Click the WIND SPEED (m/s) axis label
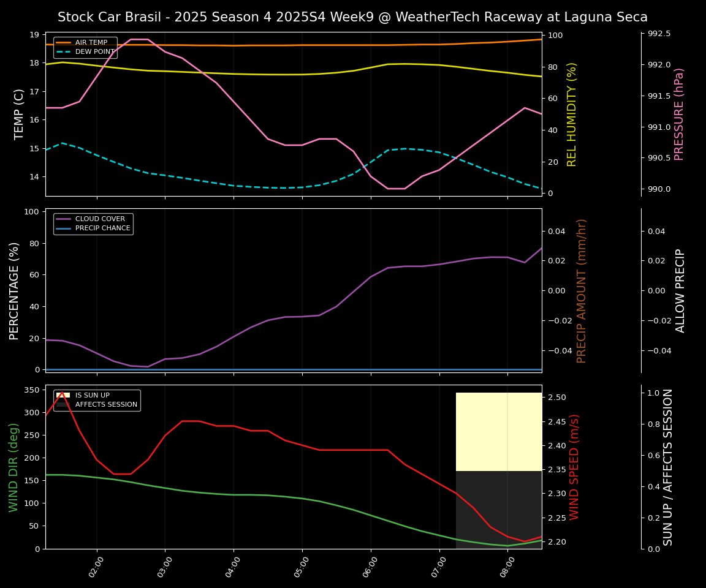The image size is (706, 588). 574,467
